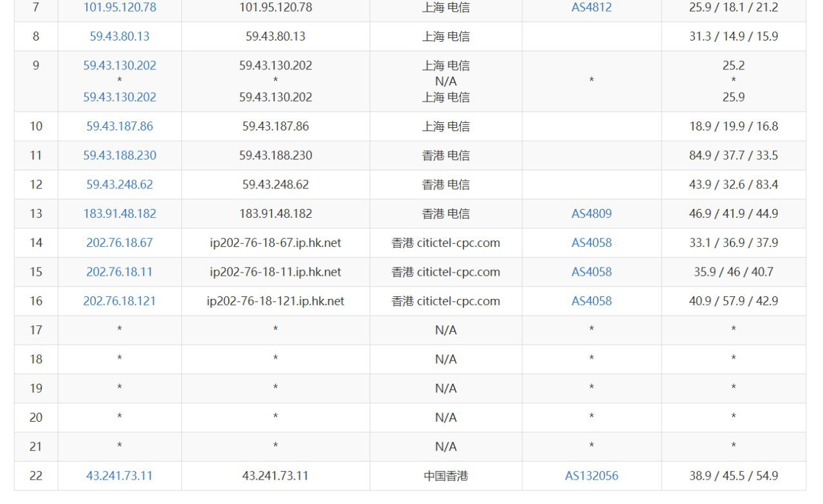The width and height of the screenshot is (823, 504).
Task: Open the blue 101.95.120.78 IP link
Action: tap(120, 8)
